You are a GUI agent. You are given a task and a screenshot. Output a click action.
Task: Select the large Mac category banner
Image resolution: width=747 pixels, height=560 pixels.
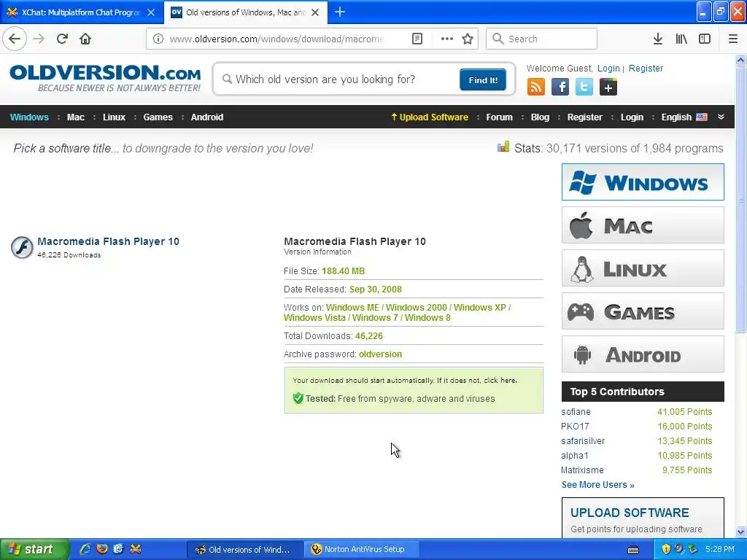coord(643,225)
